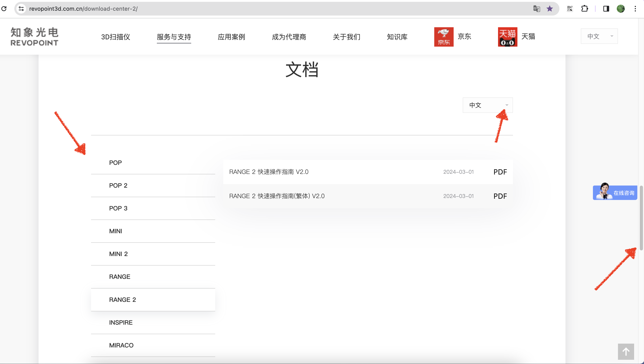The image size is (644, 364).
Task: Click the Google Translate icon
Action: 536,9
